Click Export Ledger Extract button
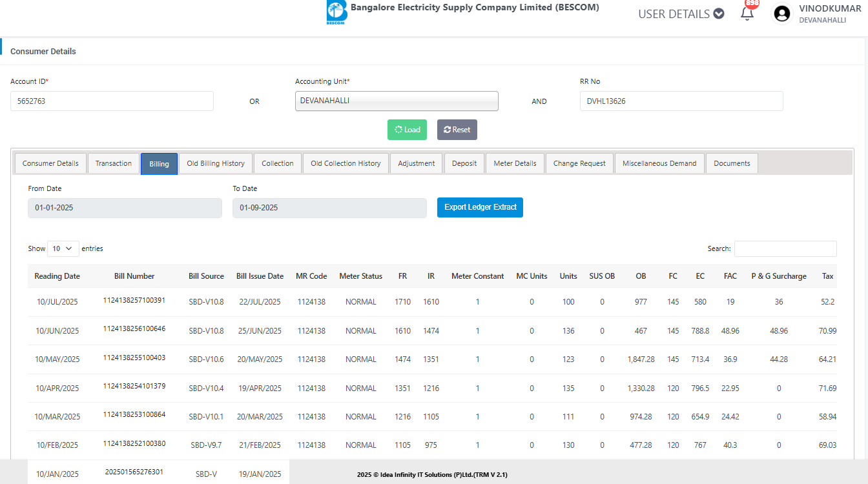This screenshot has height=484, width=868. pos(480,207)
